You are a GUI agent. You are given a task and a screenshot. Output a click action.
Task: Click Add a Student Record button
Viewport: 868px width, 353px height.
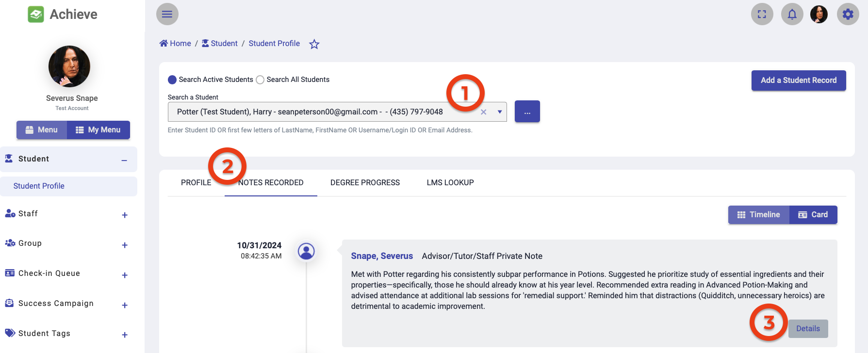coord(799,80)
